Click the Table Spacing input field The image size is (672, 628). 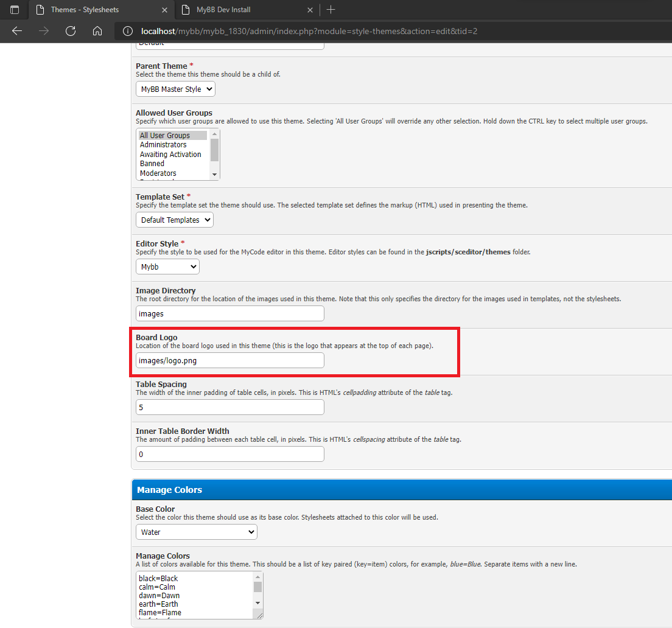(x=229, y=407)
